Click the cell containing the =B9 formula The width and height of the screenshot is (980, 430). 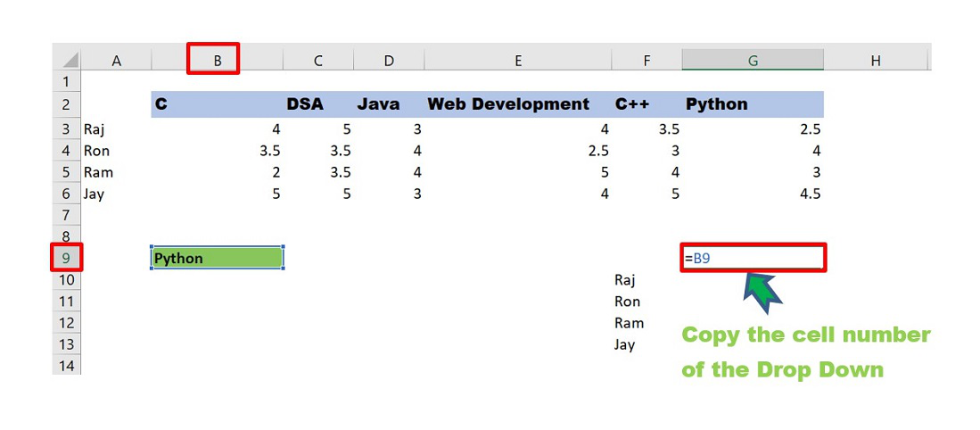753,258
